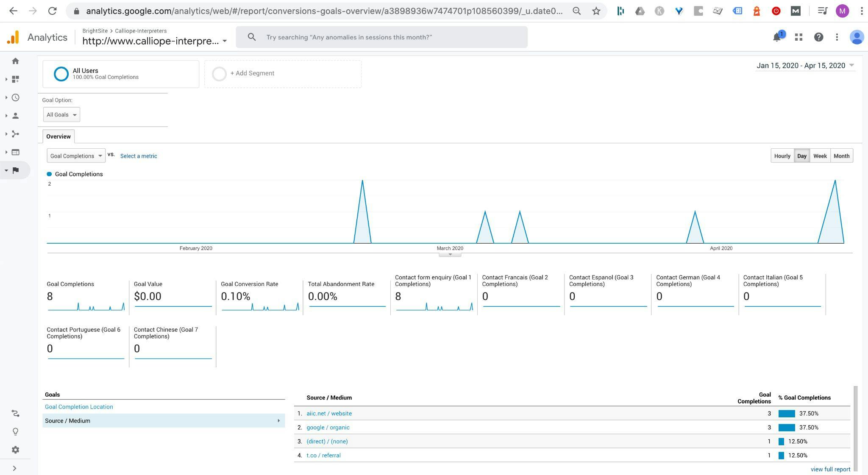Select the All Users segment
The image size is (868, 475).
[x=121, y=74]
